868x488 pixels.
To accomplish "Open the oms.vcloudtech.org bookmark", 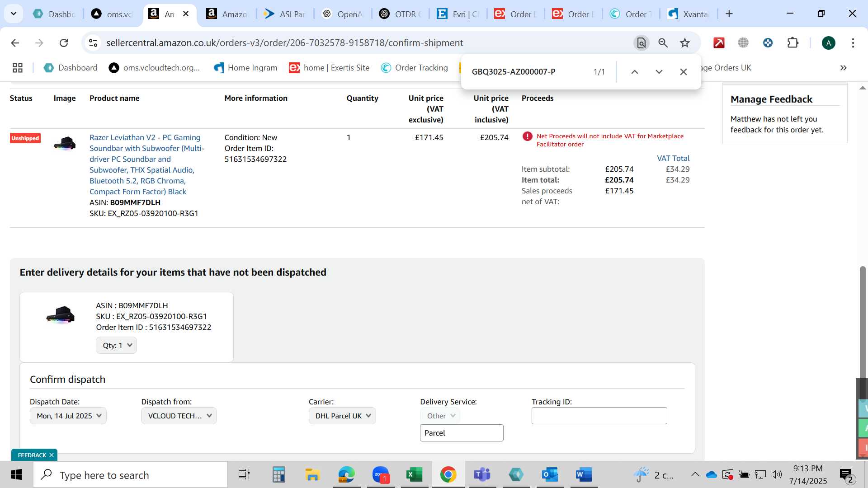I will click(x=154, y=68).
